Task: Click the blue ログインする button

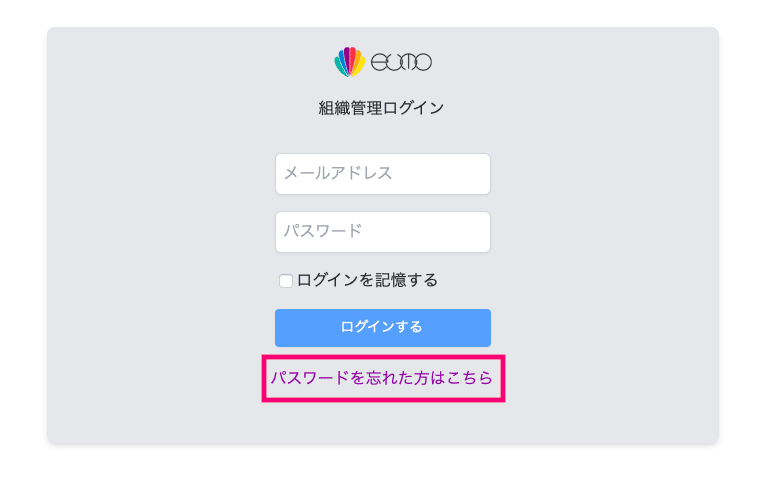Action: point(383,328)
